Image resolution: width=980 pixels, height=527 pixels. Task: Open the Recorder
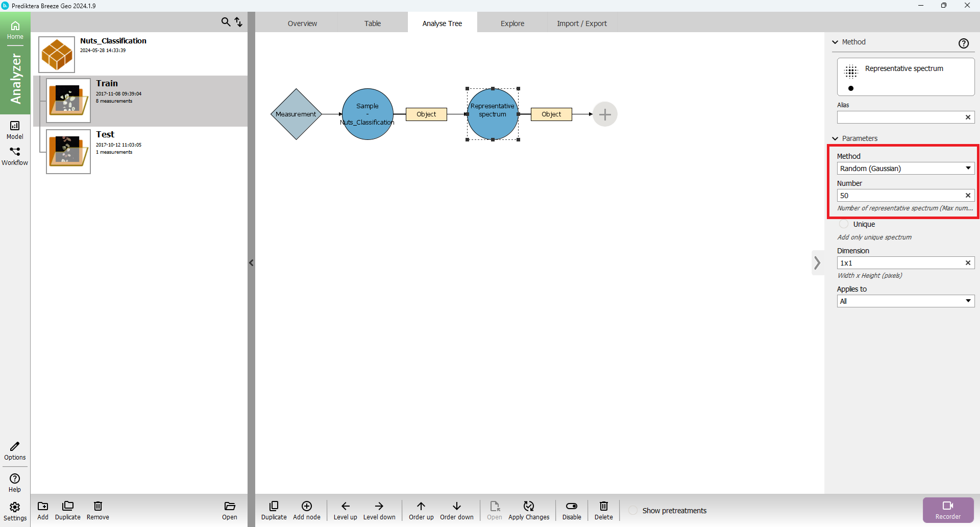[948, 510]
